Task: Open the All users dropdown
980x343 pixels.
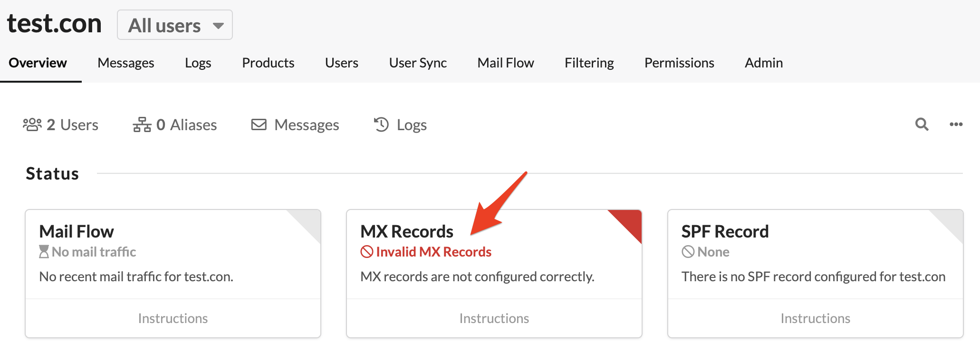Action: tap(175, 25)
